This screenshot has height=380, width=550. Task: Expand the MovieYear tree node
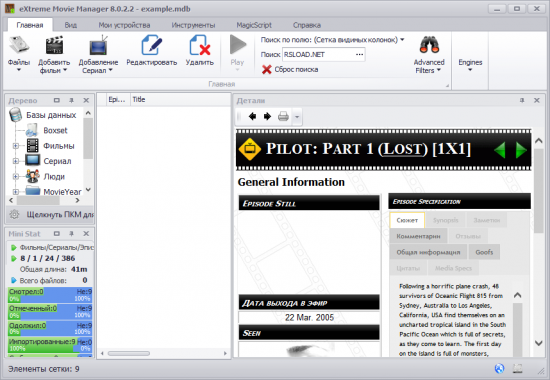pyautogui.click(x=16, y=192)
